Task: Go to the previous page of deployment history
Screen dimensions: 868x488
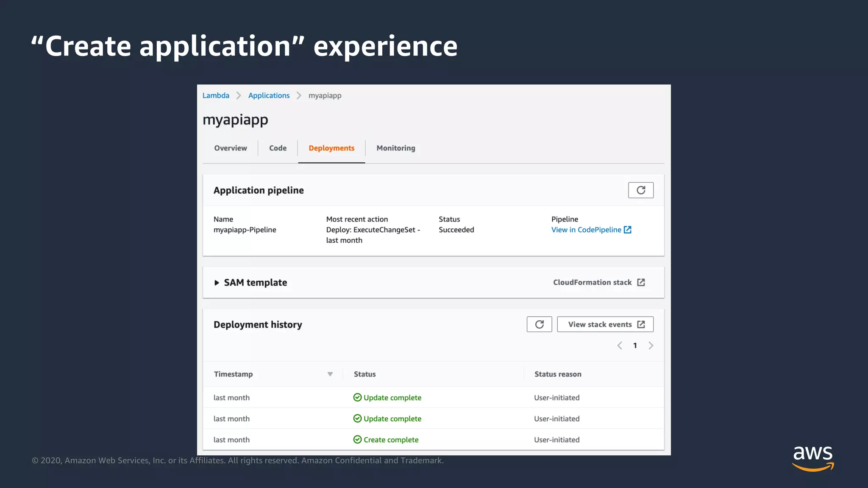Action: pos(620,346)
